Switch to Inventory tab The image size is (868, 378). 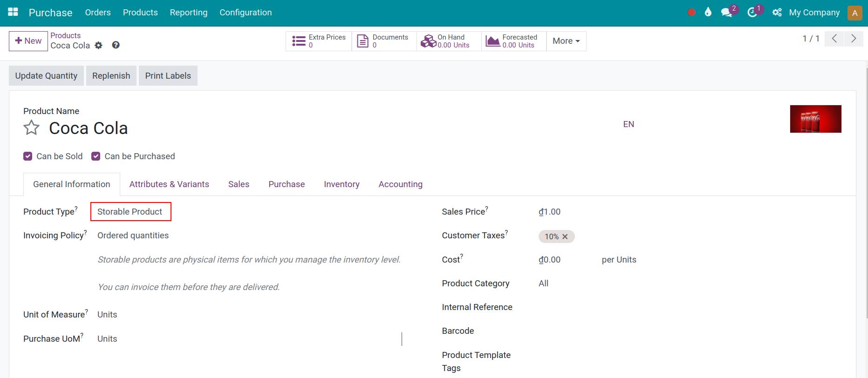click(x=342, y=184)
